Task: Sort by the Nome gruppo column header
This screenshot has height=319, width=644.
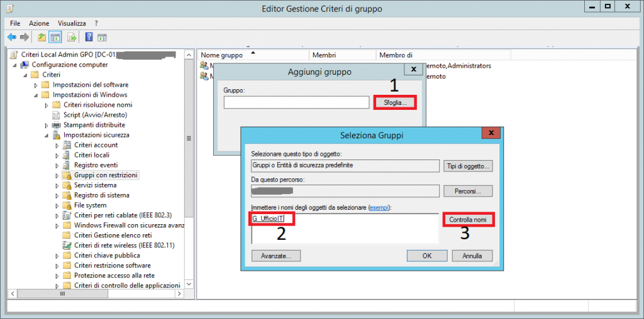Action: click(221, 55)
